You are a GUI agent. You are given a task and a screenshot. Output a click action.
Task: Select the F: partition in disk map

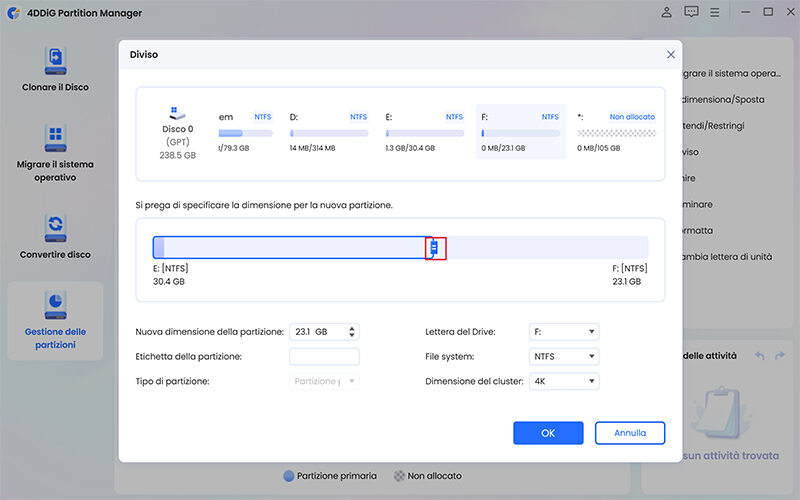(520, 131)
